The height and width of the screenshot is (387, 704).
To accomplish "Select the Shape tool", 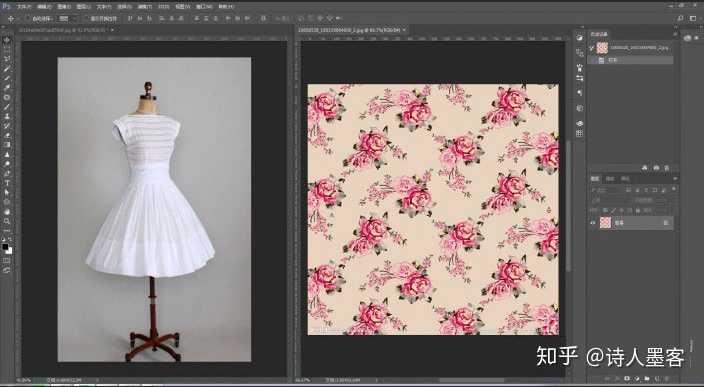I will tap(7, 202).
